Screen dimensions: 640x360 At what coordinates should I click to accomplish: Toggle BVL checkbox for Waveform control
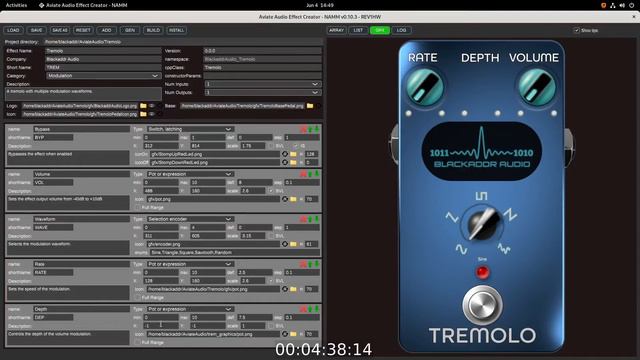pos(271,236)
